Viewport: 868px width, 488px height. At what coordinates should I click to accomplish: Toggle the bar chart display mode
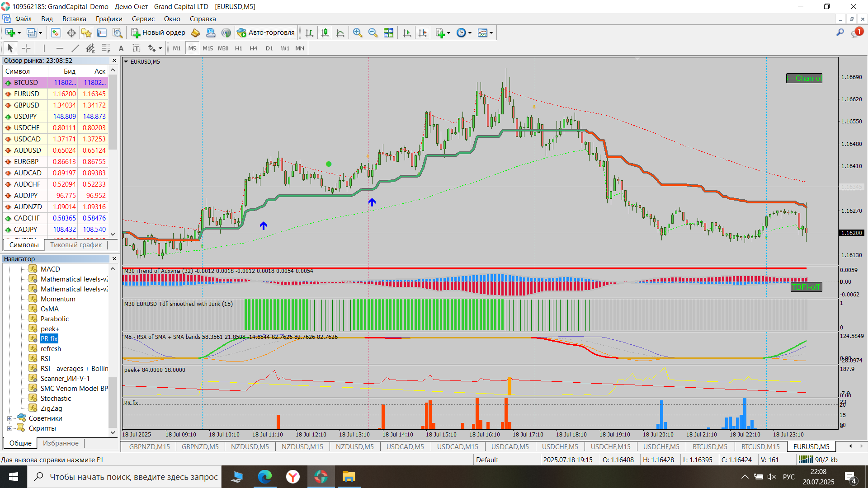click(309, 33)
